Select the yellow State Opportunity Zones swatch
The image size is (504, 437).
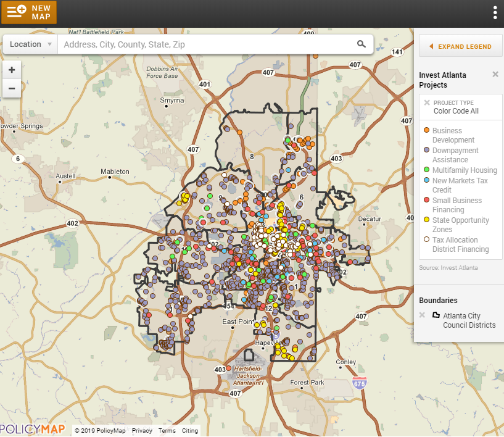(426, 220)
